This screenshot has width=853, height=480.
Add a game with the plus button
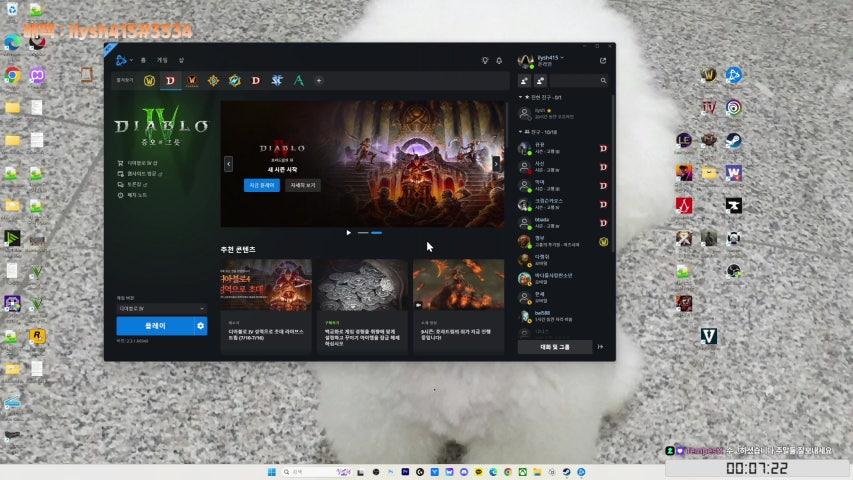[x=319, y=81]
